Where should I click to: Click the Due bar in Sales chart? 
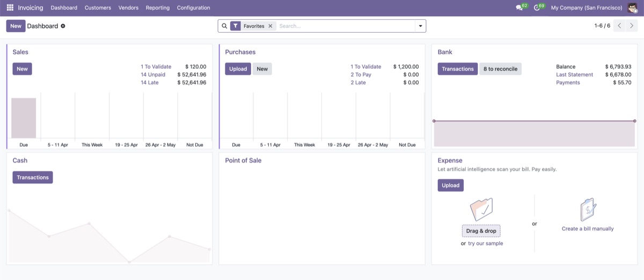[24, 118]
